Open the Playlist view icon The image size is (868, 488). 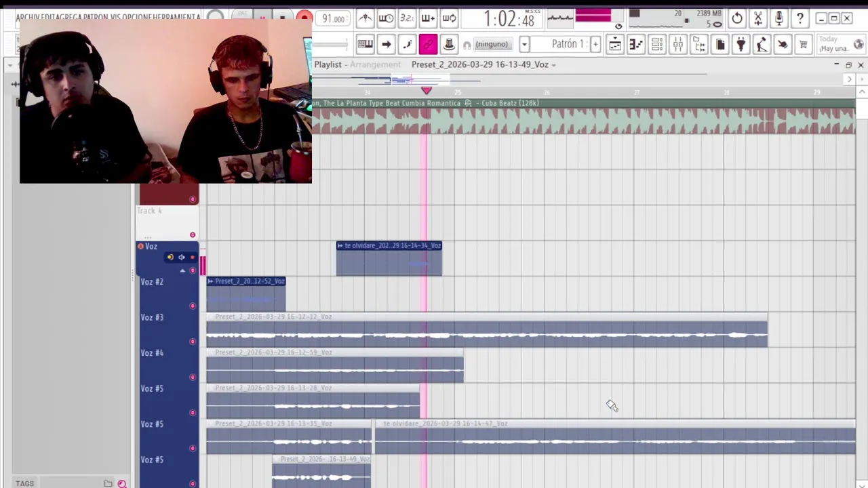pyautogui.click(x=615, y=45)
